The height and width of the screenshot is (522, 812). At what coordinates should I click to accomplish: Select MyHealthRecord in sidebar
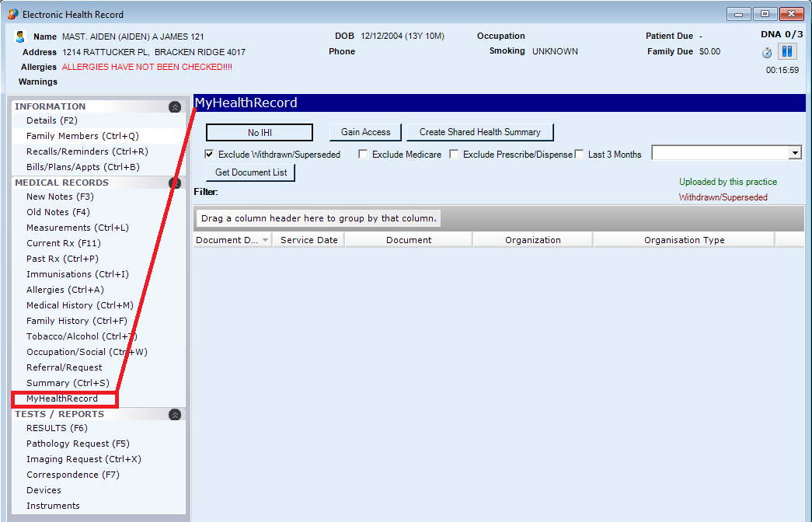(x=62, y=398)
